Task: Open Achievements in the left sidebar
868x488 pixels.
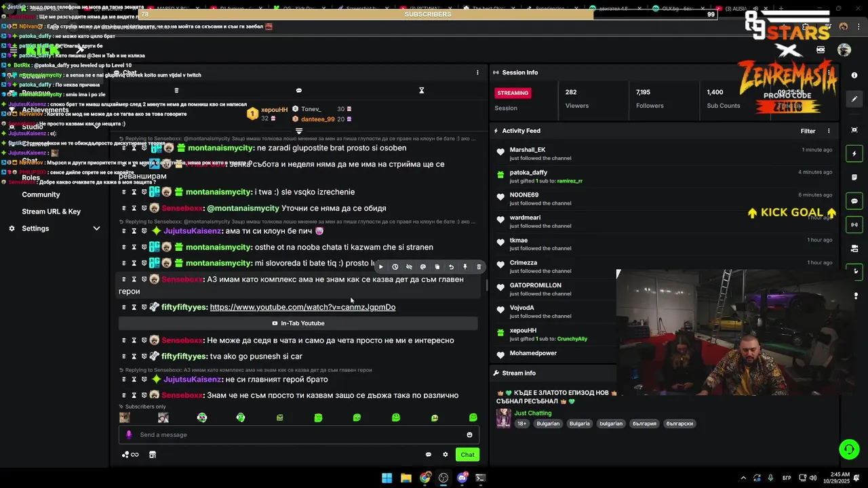Action: tap(45, 110)
